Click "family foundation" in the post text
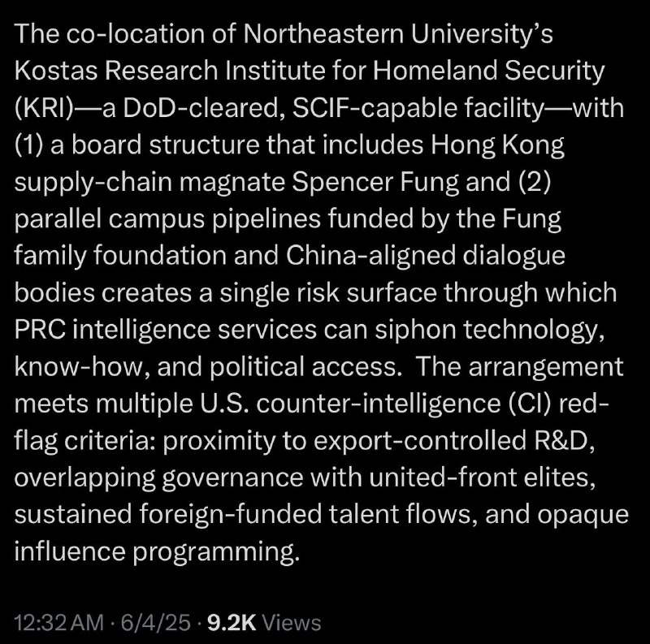 pos(120,256)
